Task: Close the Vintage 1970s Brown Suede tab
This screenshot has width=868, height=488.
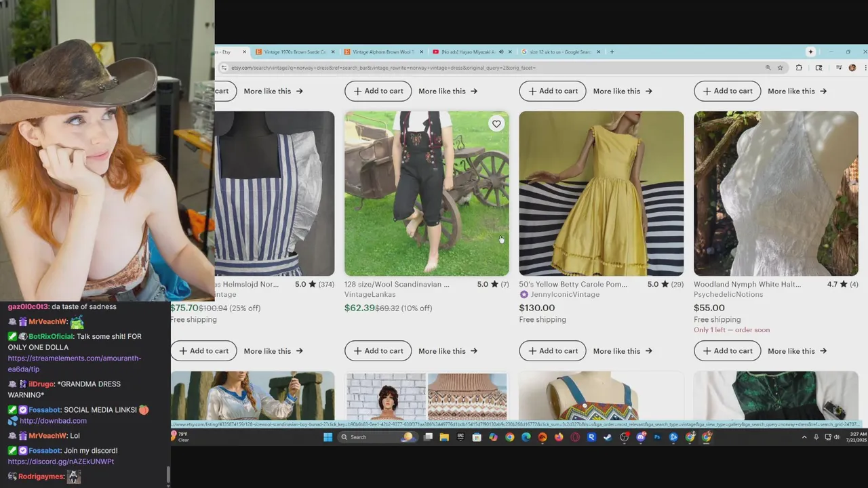Action: point(333,52)
